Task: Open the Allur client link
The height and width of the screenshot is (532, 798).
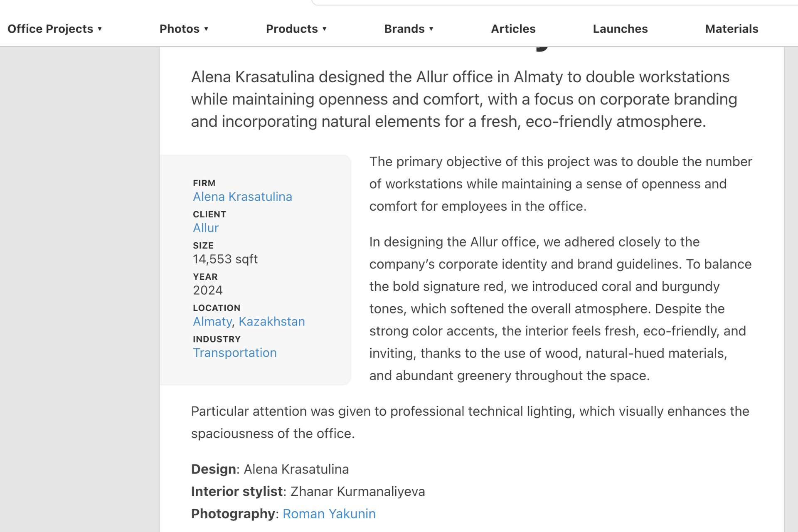Action: [206, 228]
